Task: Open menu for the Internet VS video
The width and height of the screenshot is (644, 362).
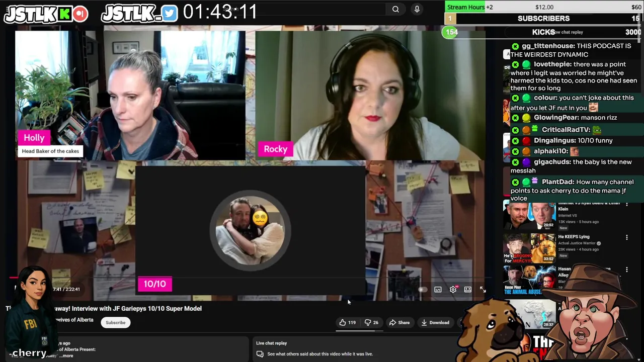Action: point(626,204)
